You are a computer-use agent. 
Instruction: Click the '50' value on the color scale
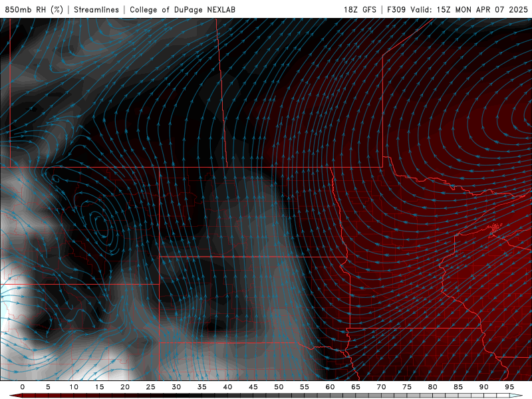279,387
